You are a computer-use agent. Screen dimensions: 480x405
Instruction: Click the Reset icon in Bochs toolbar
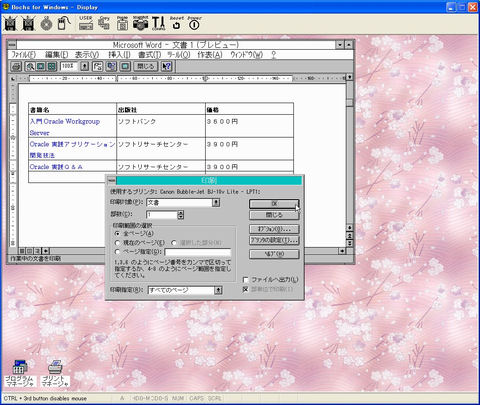tap(176, 23)
